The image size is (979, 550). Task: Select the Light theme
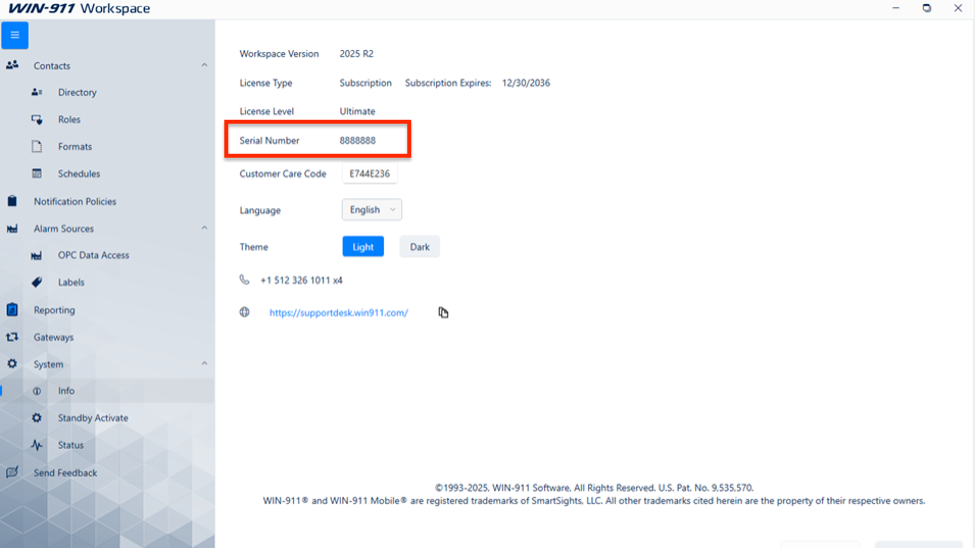pos(363,247)
